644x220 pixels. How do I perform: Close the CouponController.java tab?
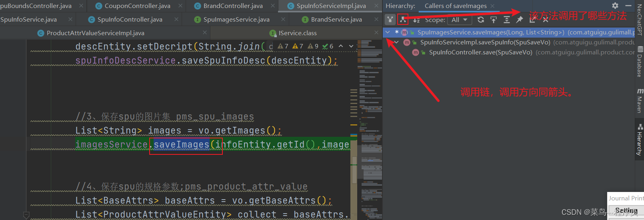coord(180,6)
